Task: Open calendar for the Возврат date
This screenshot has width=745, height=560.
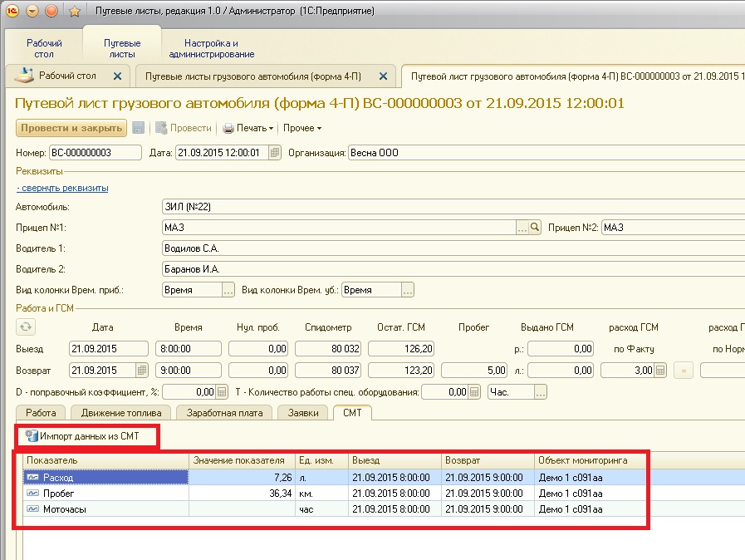Action: pyautogui.click(x=141, y=371)
